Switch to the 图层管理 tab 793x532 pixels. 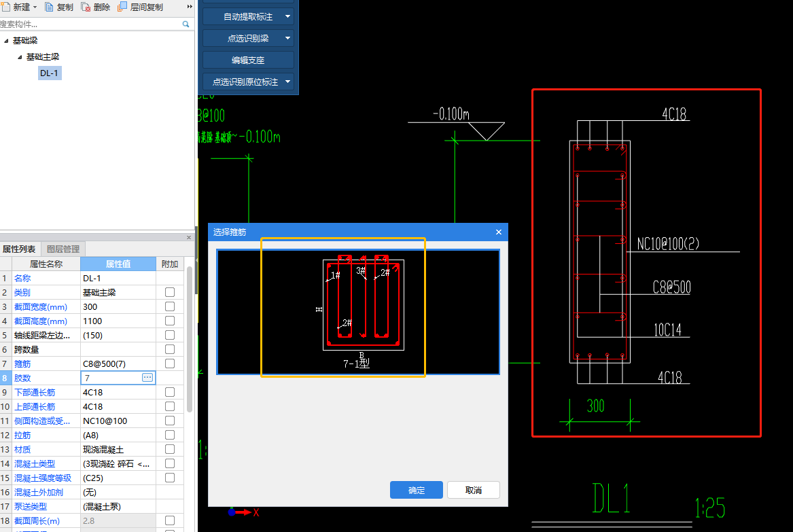tap(63, 249)
